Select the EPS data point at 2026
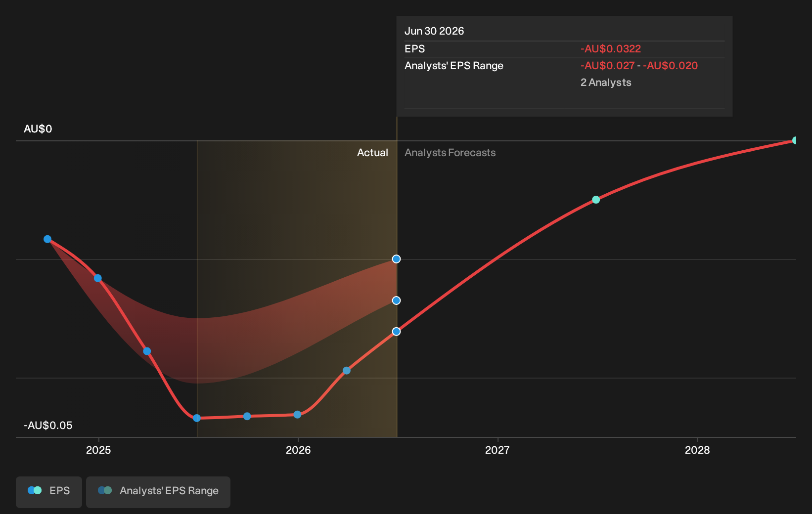Image resolution: width=812 pixels, height=514 pixels. tap(297, 415)
